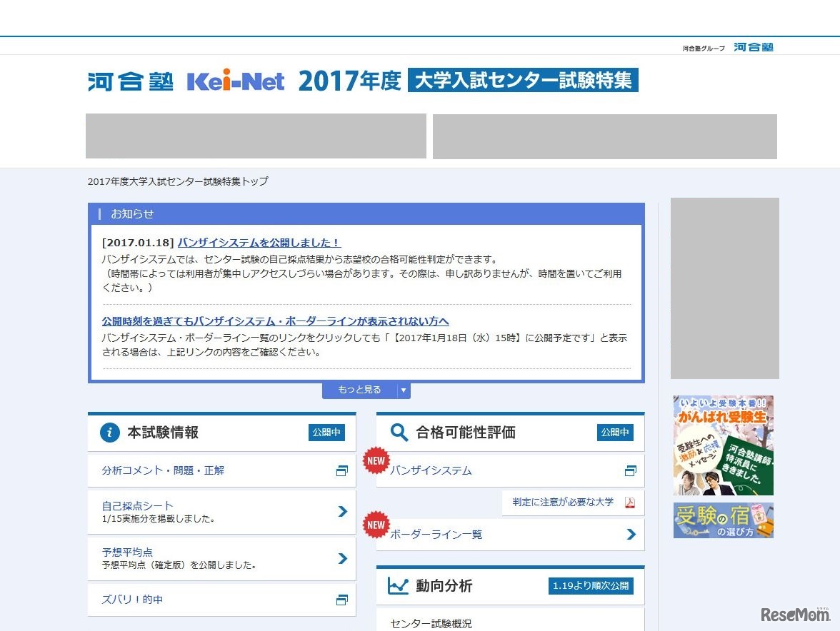Click the chevron arrow on ボーダーライン一覧
The image size is (840, 631).
(630, 534)
